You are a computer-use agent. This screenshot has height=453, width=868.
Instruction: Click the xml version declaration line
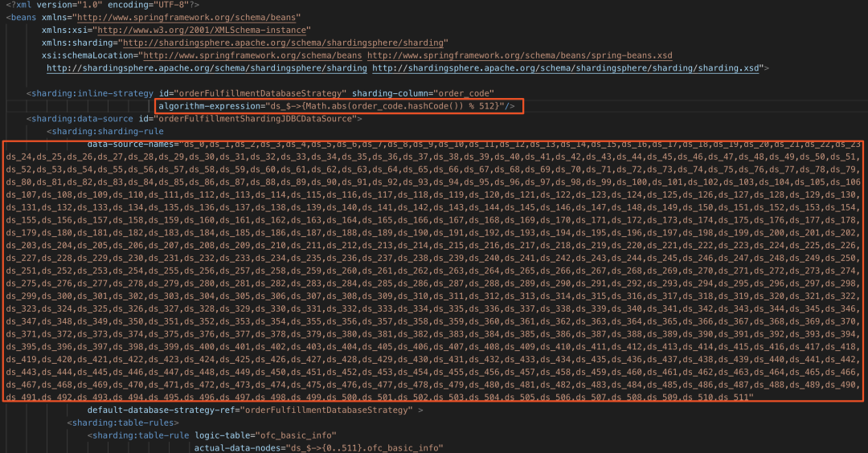[102, 5]
